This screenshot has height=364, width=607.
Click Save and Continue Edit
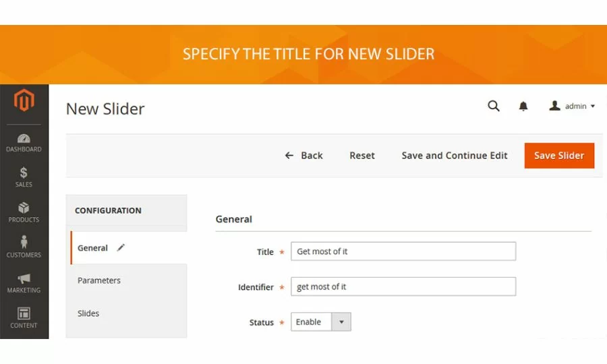point(455,156)
